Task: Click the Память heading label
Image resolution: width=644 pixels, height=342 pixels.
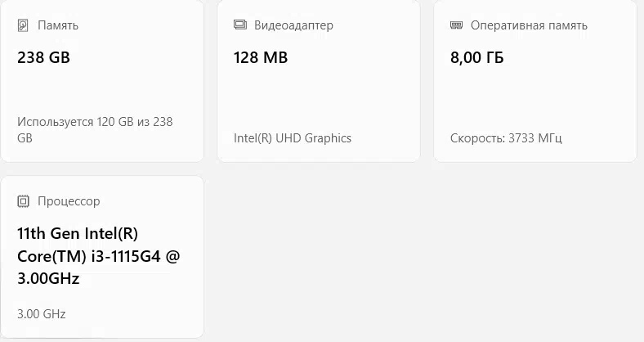Action: click(58, 25)
